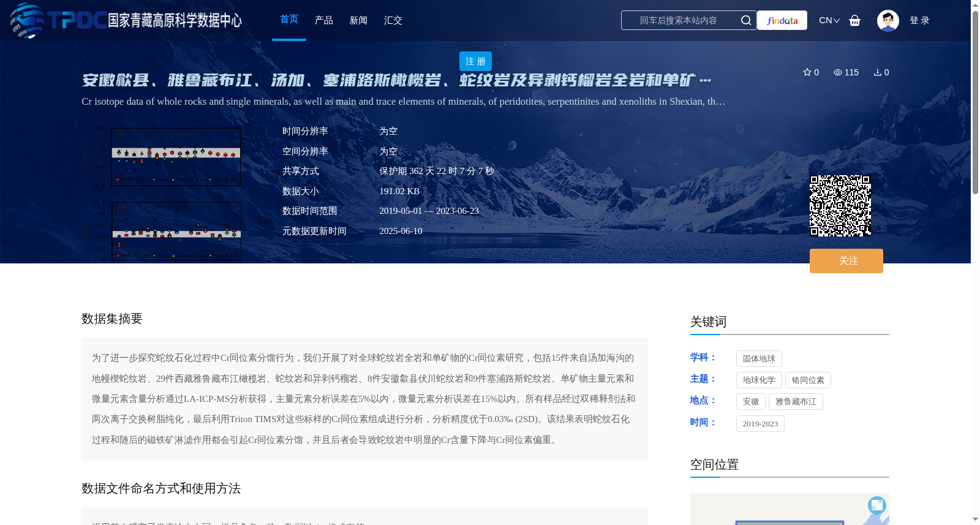980x525 pixels.
Task: Click the 191.02 KB data size value
Action: coord(399,191)
